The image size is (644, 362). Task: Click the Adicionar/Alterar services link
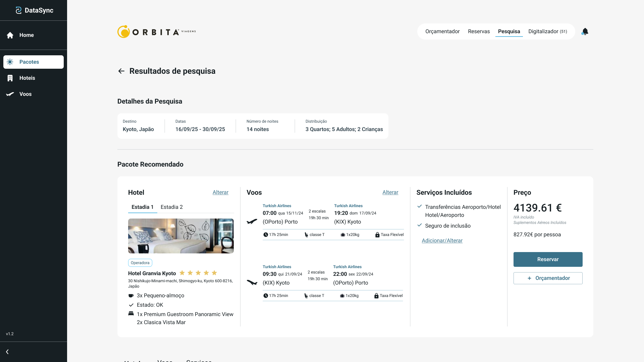pyautogui.click(x=442, y=241)
